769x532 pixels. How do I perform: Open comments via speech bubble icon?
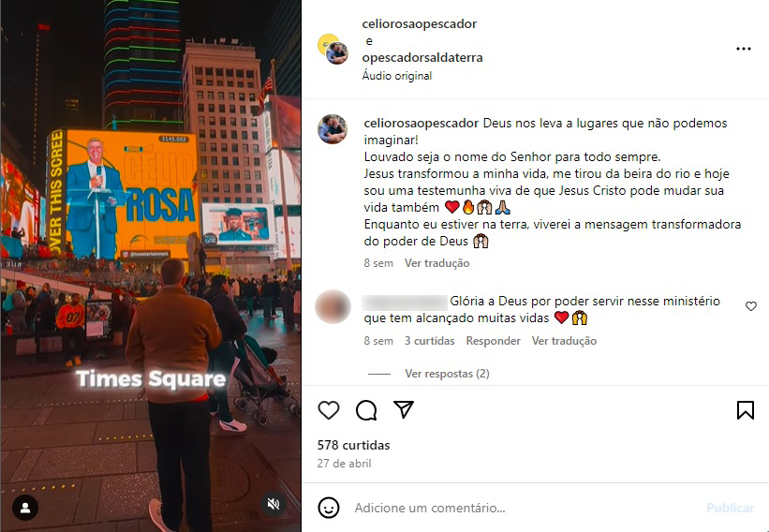point(366,410)
